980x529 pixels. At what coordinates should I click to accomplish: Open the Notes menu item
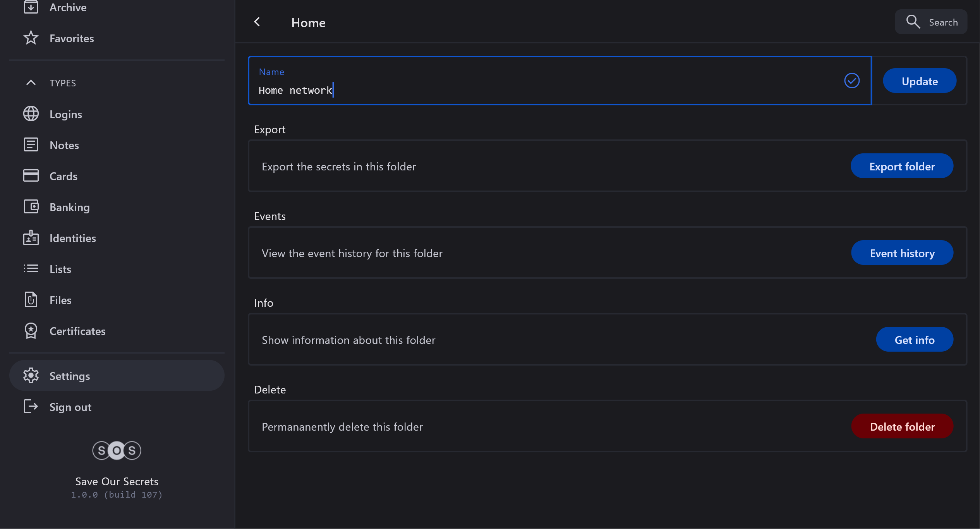pos(64,145)
